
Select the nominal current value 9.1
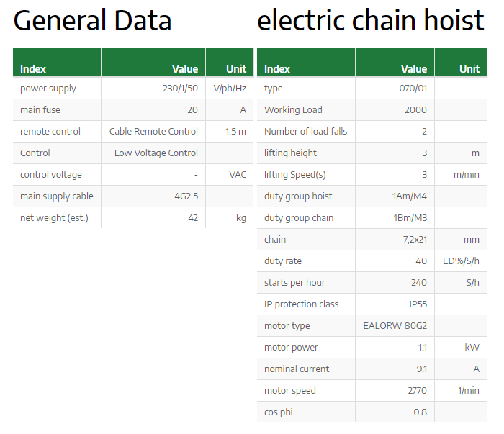(422, 369)
